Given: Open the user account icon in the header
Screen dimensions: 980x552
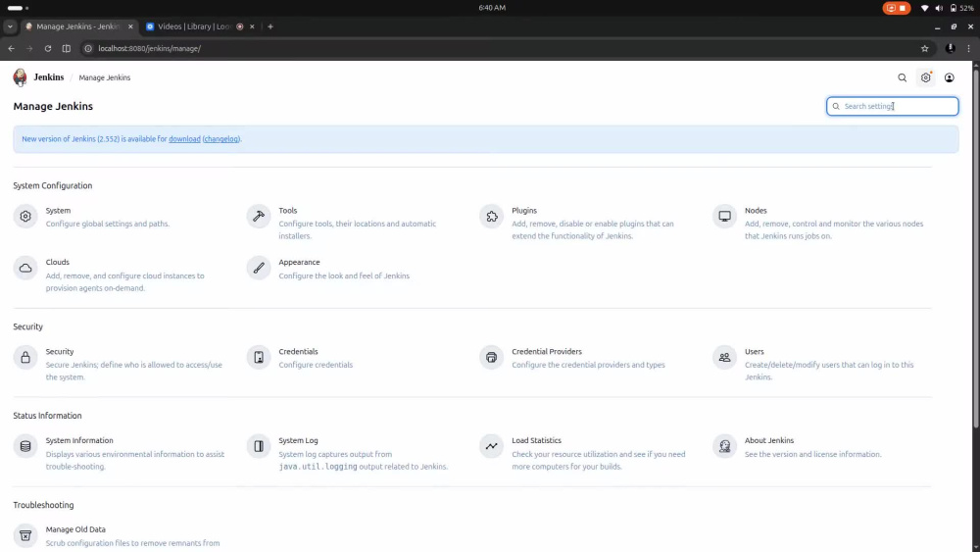Looking at the screenshot, I should coord(950,77).
